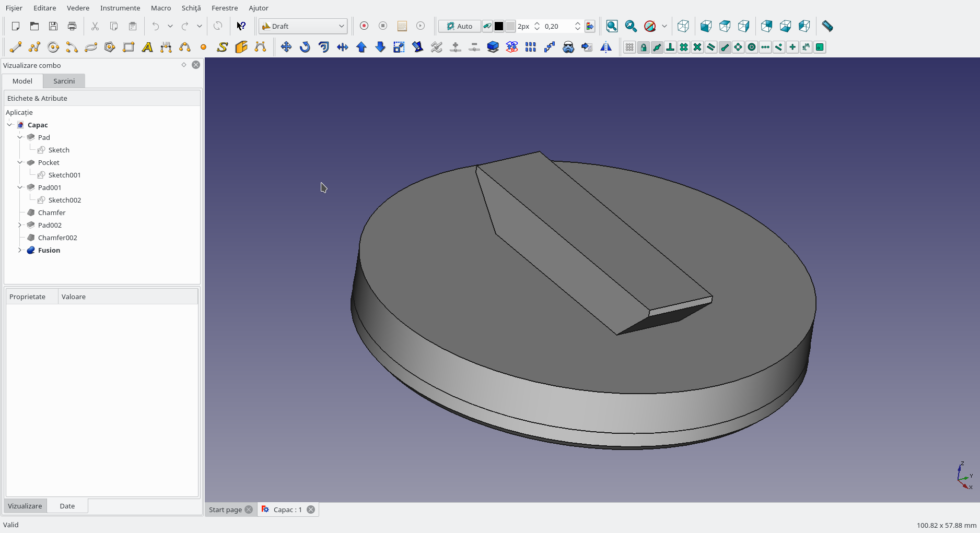
Task: Click the Draft Text tool icon
Action: pyautogui.click(x=147, y=48)
